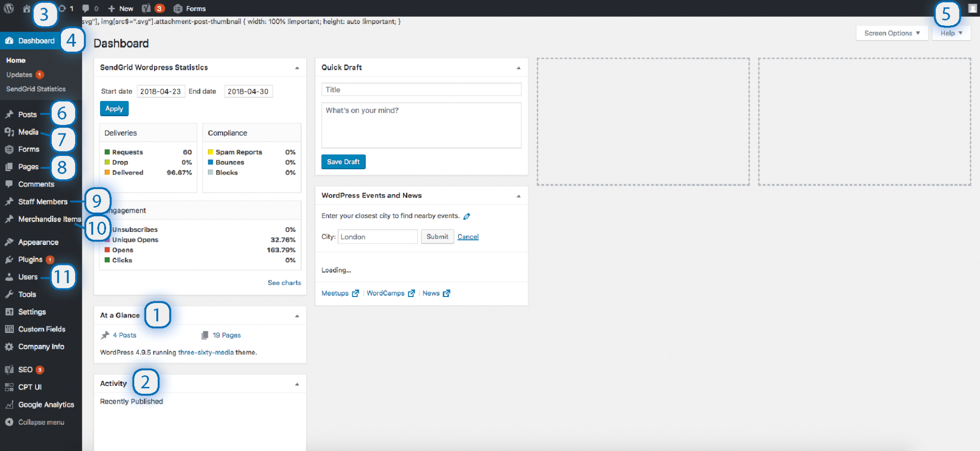This screenshot has height=451, width=980.
Task: Click the Quick Draft Title field
Action: click(x=421, y=89)
